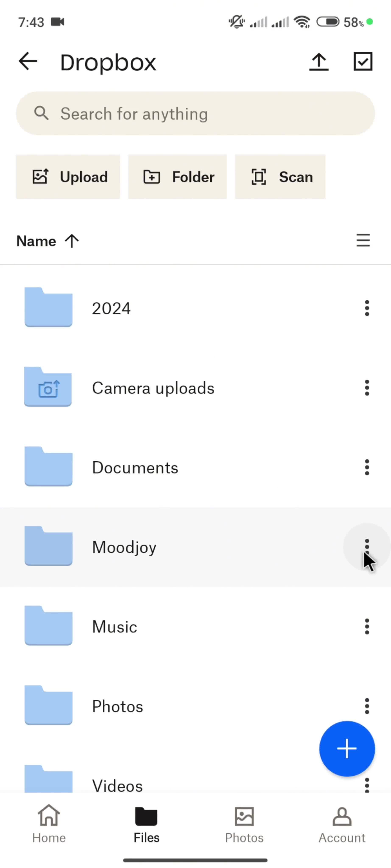Enable multi-select with the checkbox icon
391x868 pixels.
point(363,61)
